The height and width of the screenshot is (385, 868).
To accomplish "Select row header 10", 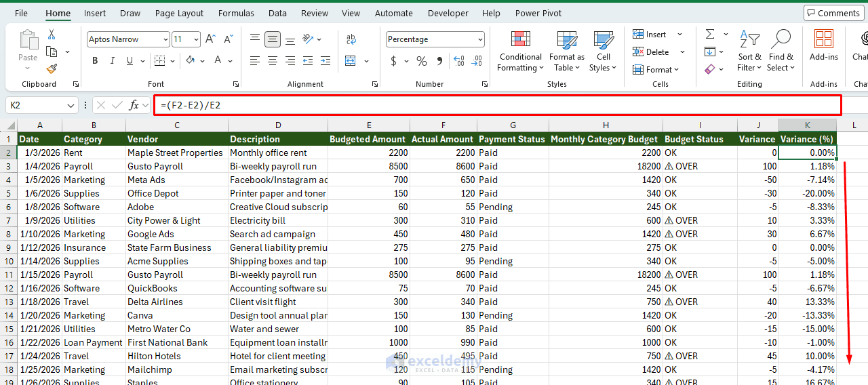I will click(x=8, y=261).
